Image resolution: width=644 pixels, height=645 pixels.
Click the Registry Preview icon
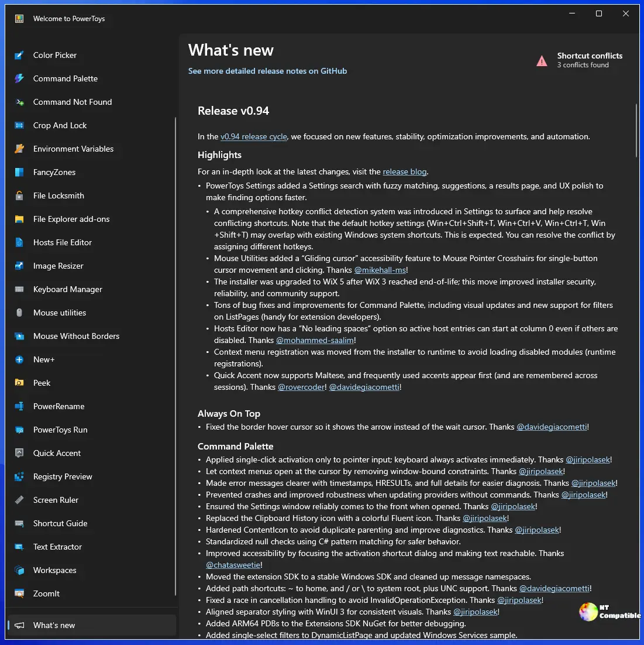coord(19,476)
